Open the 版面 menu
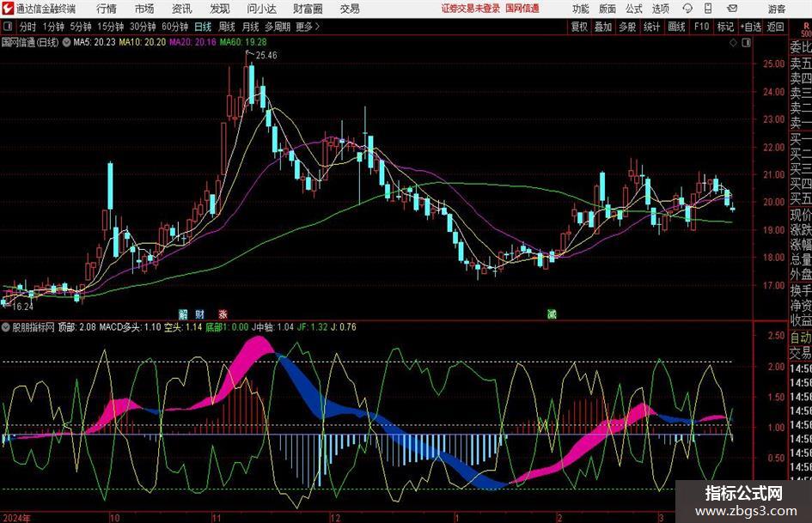The width and height of the screenshot is (812, 523). coord(607,9)
